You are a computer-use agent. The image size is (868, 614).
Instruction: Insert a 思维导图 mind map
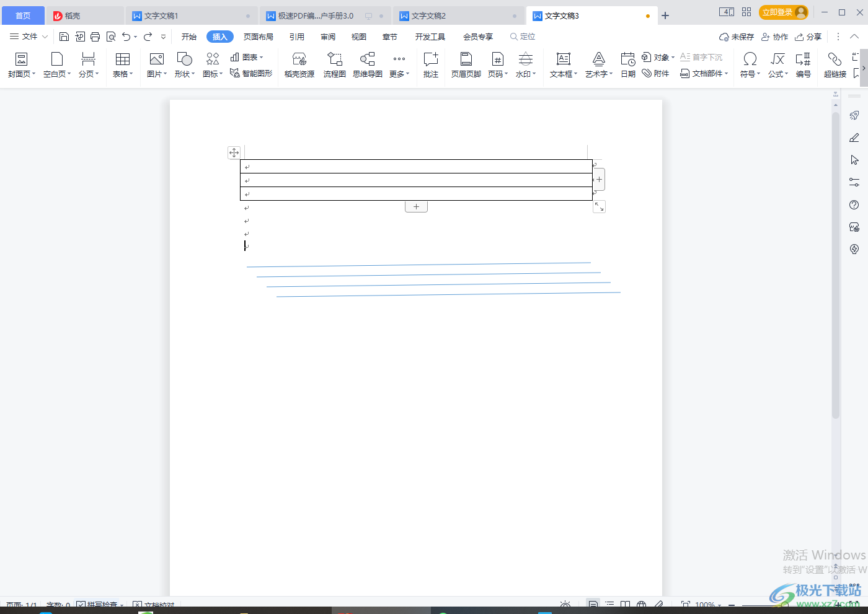click(x=368, y=65)
